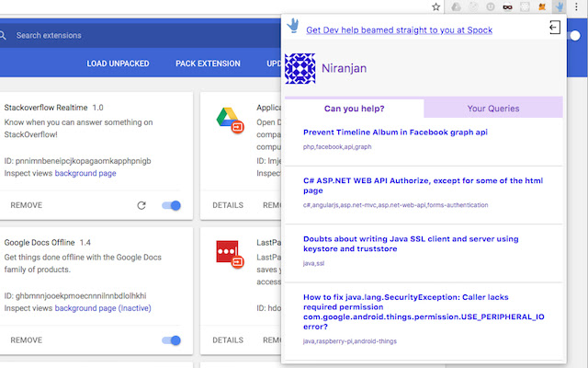Screen dimensions: 588x368
Task: Click the greyed circular-arrow extension icon in toolbar
Action: coord(474,6)
